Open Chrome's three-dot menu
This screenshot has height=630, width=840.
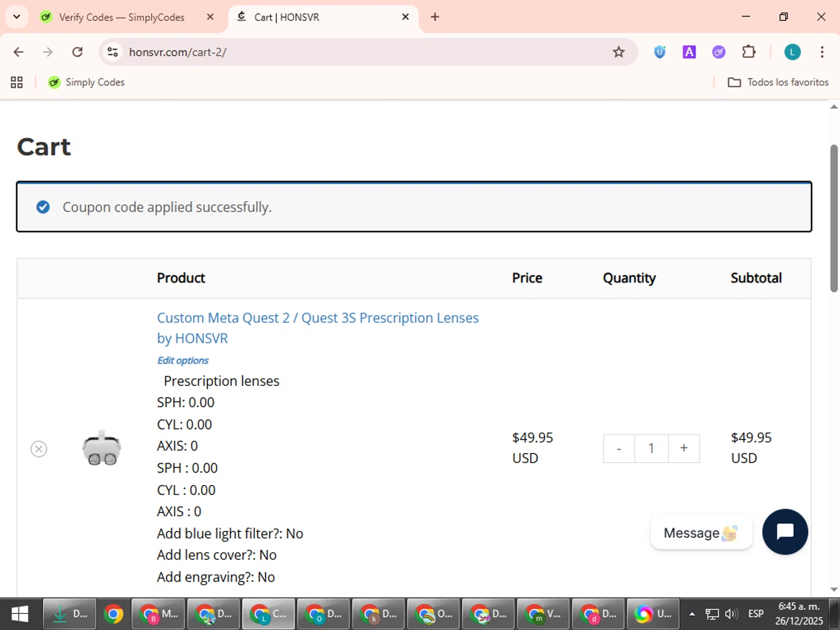point(822,52)
